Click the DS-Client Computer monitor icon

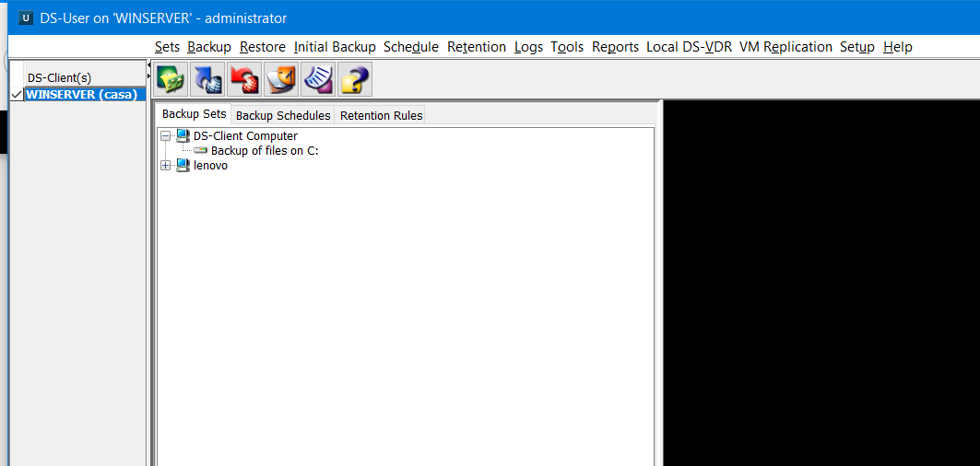pyautogui.click(x=183, y=135)
